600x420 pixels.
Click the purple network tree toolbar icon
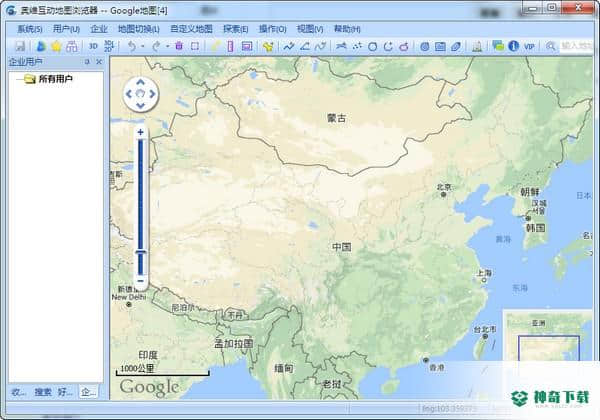click(x=72, y=47)
